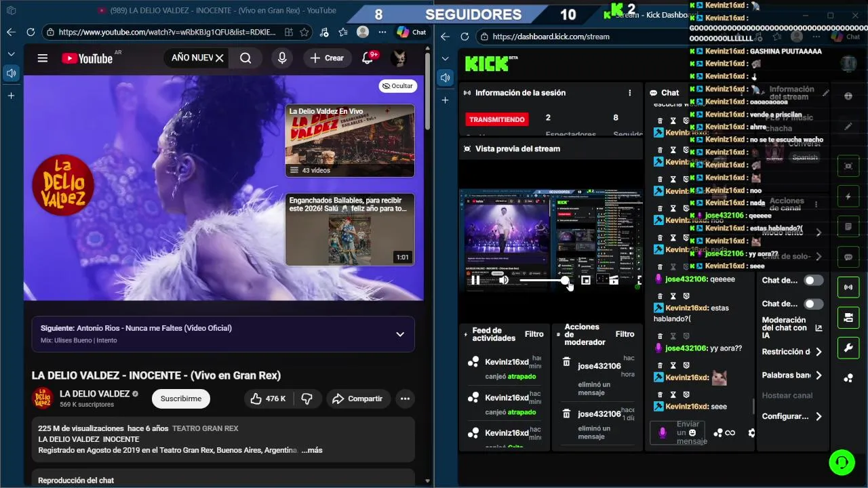The height and width of the screenshot is (488, 868).
Task: Mute the Kick tab with the sidebar speaker
Action: coord(446,78)
